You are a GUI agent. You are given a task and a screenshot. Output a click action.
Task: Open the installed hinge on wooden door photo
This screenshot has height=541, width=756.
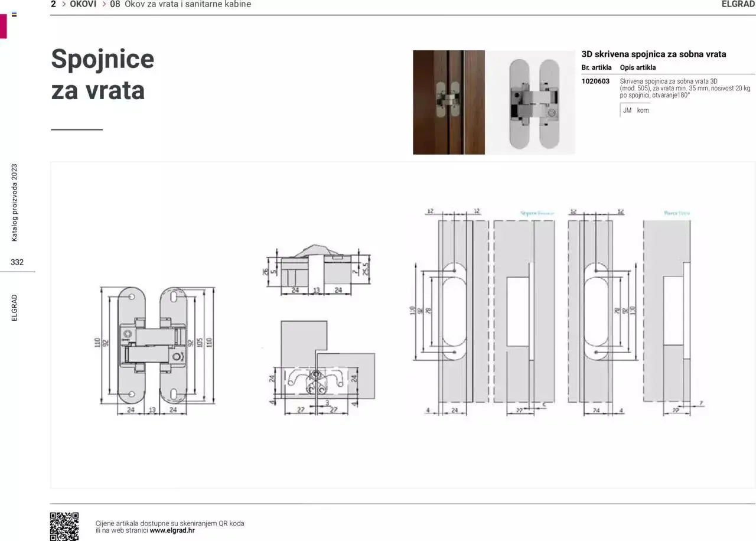click(x=448, y=102)
